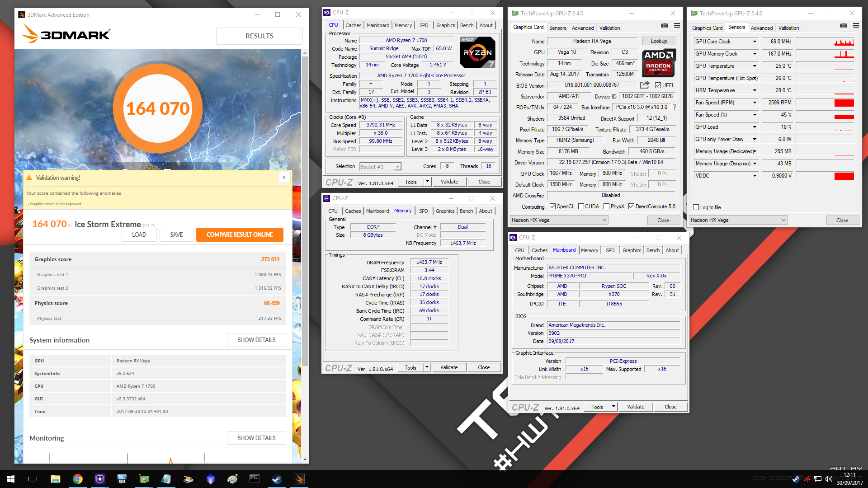868x488 pixels.
Task: Open GPU Load sensor dropdown
Action: (x=755, y=127)
